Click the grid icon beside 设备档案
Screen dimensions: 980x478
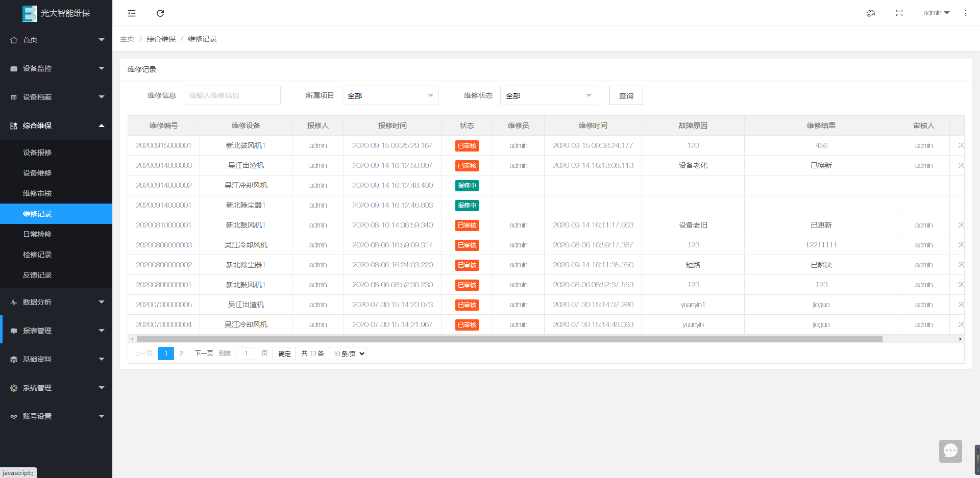(14, 97)
